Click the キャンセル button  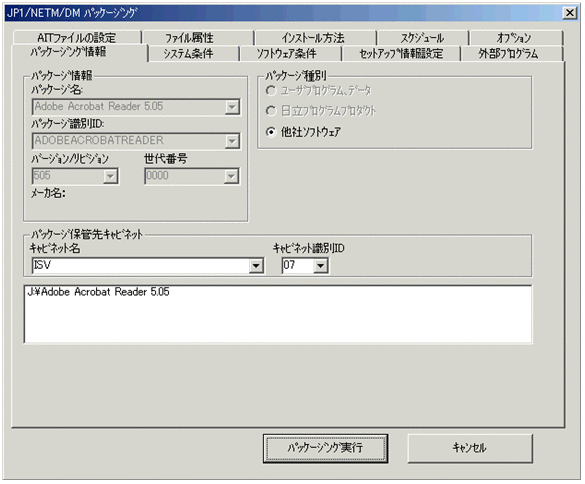click(470, 448)
